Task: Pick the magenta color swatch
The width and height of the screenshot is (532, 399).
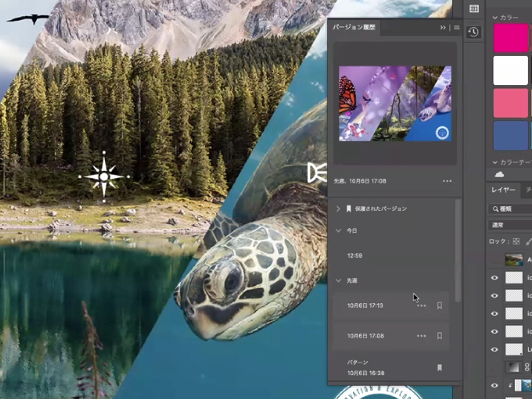Action: (x=511, y=38)
